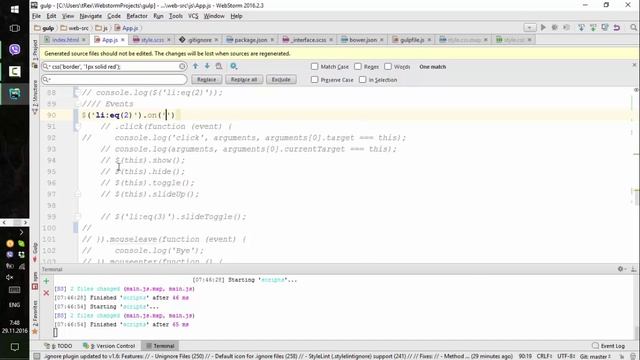The image size is (640, 360).
Task: Open WebStorm taskbar icon
Action: tap(15, 94)
